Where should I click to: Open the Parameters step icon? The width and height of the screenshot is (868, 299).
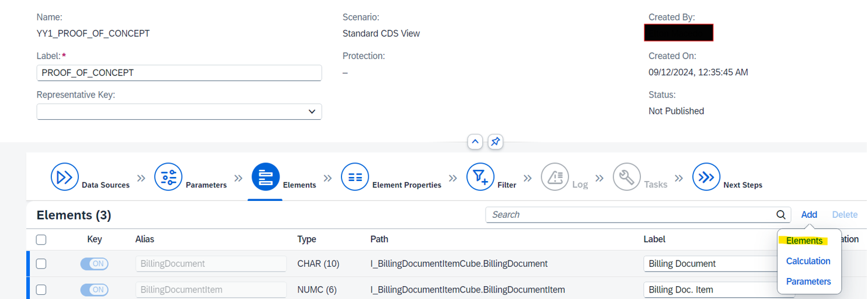(169, 177)
